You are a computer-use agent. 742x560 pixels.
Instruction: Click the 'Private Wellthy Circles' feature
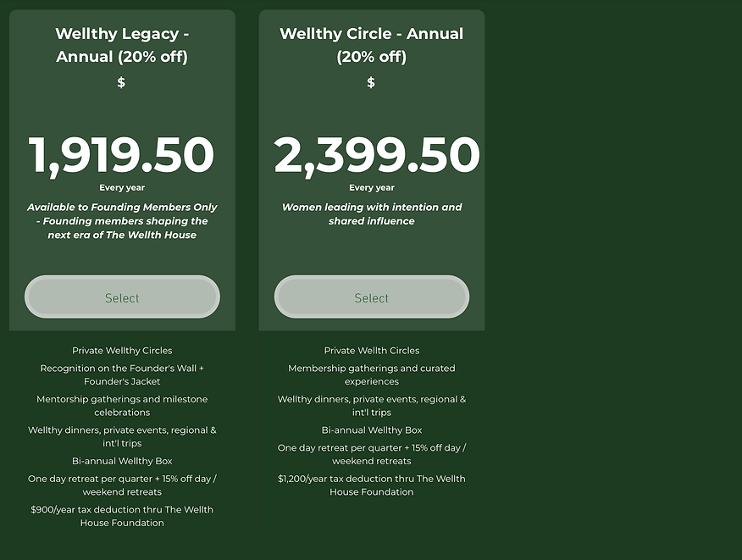122,350
